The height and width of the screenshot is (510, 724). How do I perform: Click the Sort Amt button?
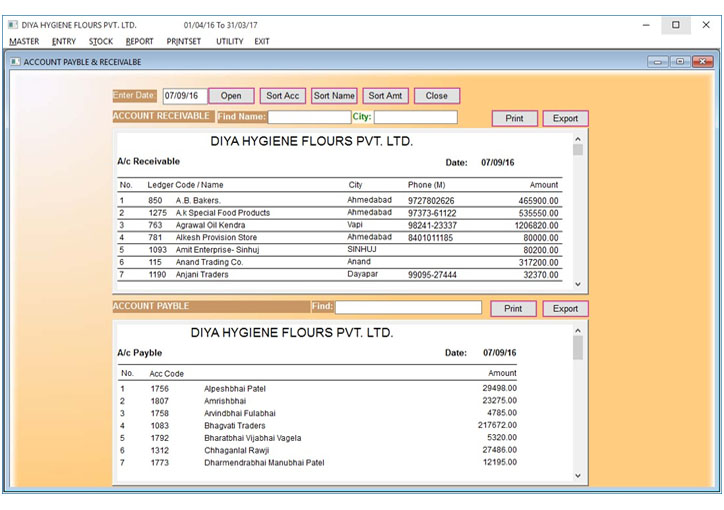tap(385, 96)
